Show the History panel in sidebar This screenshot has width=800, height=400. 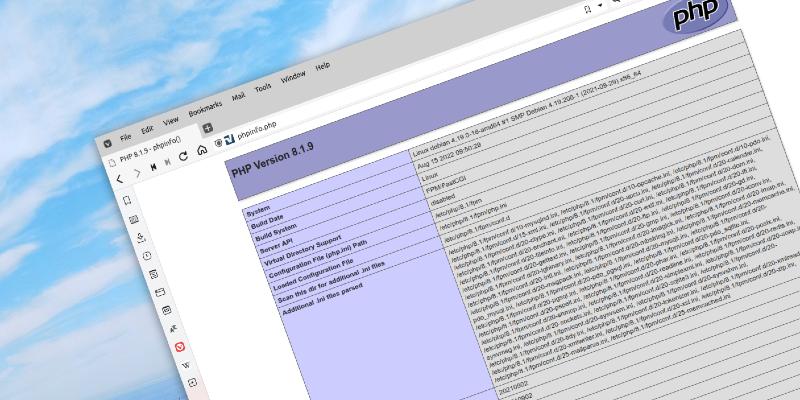[146, 255]
